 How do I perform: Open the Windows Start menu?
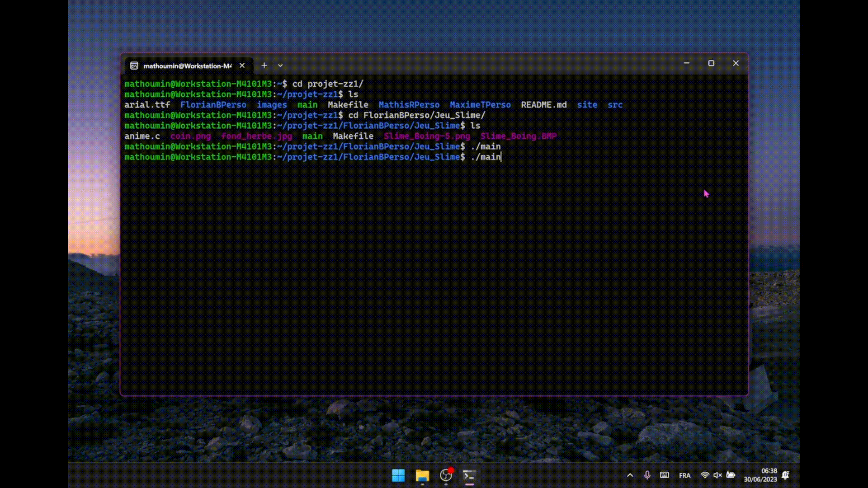click(x=398, y=475)
